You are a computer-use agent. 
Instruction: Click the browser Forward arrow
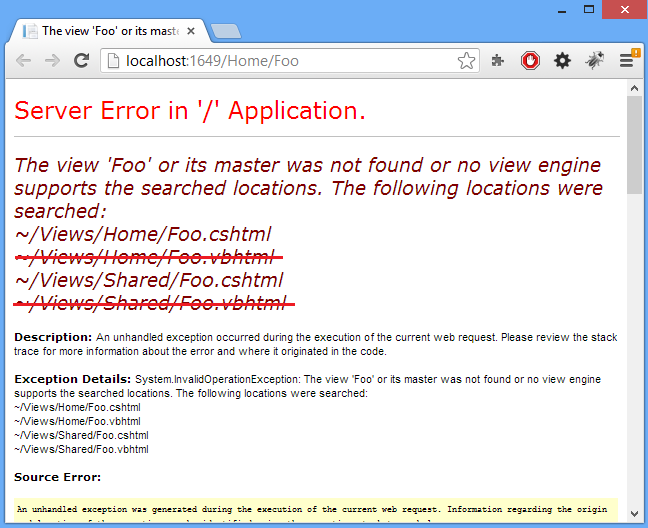point(52,61)
